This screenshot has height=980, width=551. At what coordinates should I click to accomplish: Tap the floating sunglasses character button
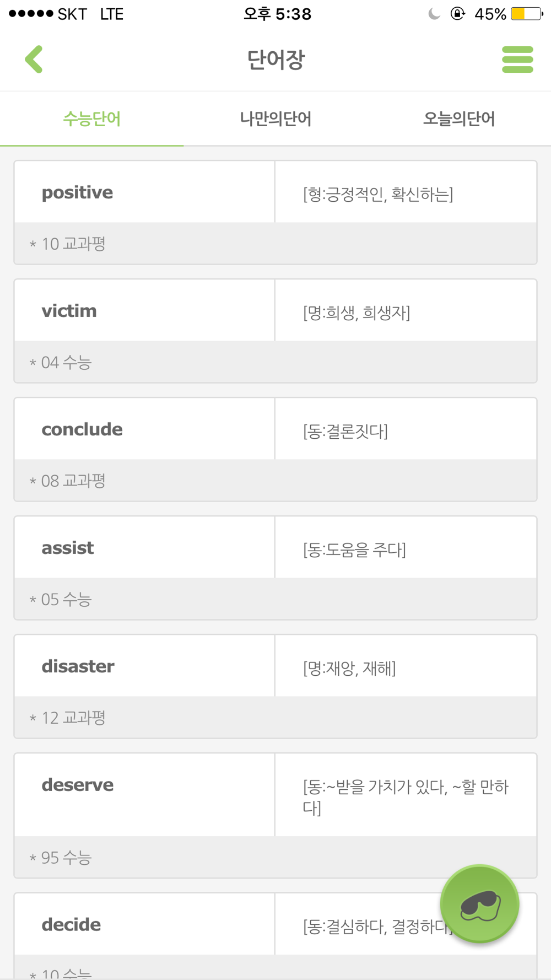[479, 903]
